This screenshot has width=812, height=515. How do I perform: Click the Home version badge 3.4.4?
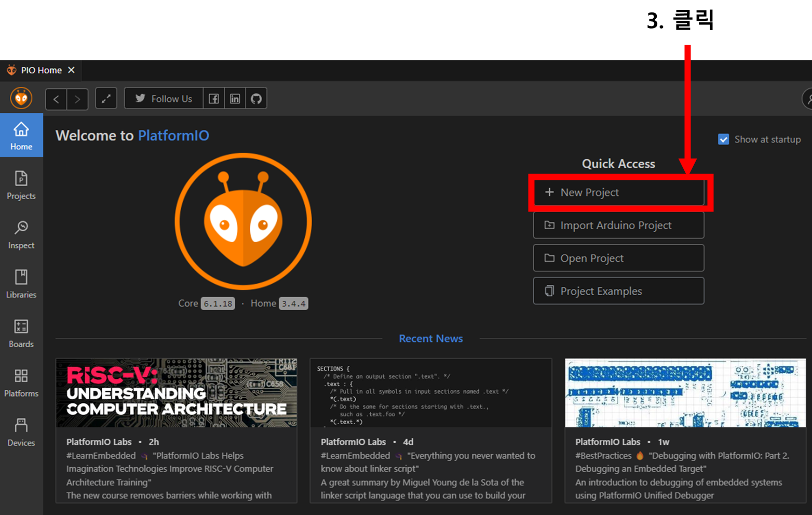coord(293,303)
